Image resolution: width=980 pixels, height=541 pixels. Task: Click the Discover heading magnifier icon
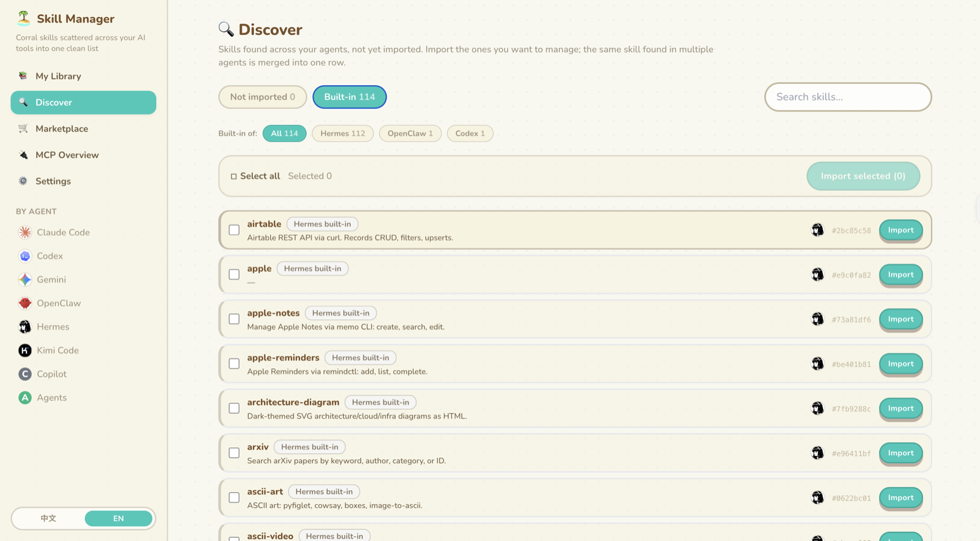point(226,29)
